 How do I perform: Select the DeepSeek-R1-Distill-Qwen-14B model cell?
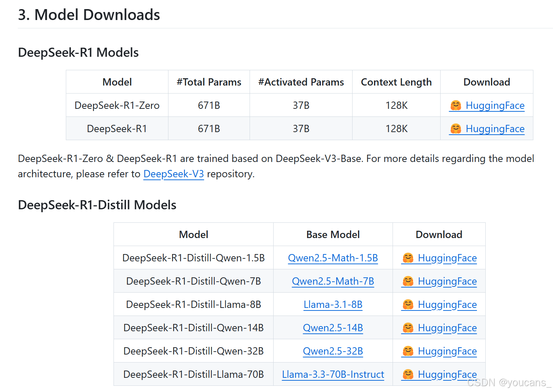pyautogui.click(x=194, y=328)
